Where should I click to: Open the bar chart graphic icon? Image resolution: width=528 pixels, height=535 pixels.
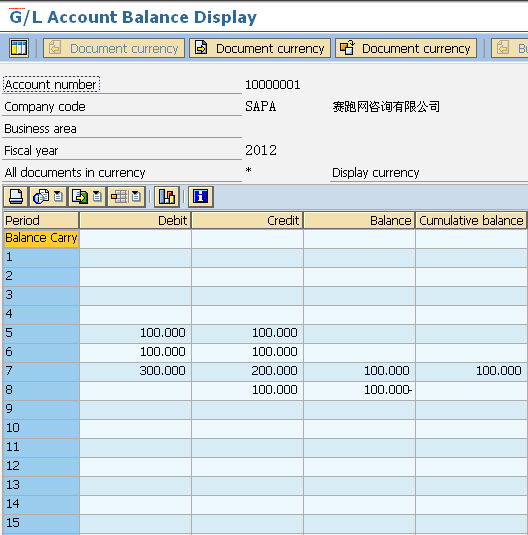[x=167, y=197]
